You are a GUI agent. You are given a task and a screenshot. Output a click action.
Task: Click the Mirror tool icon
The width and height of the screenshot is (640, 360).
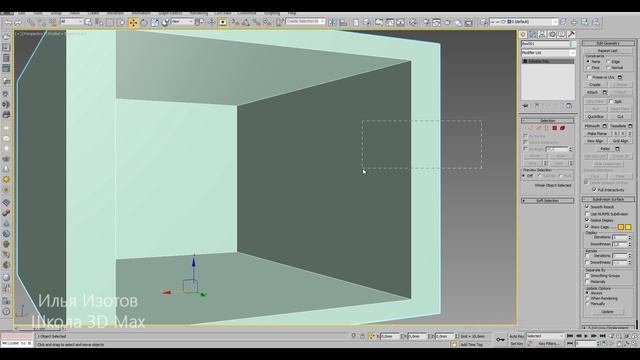coord(333,22)
